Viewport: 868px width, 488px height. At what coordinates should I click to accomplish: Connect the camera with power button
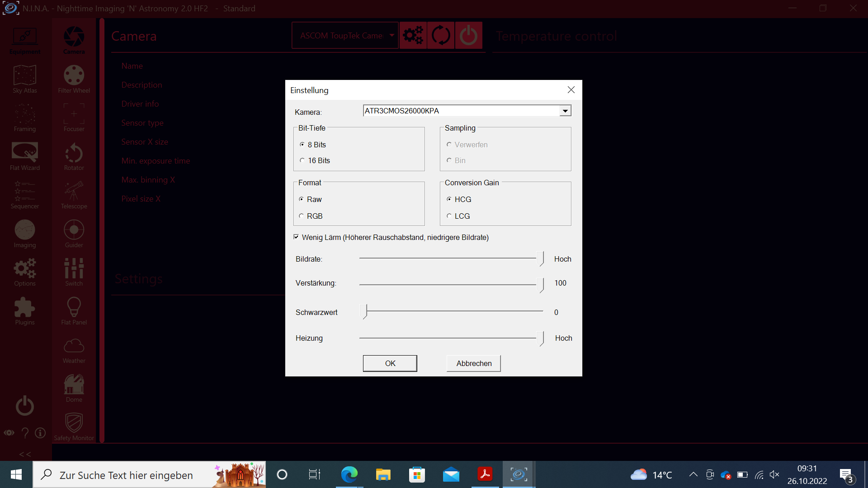click(x=468, y=35)
